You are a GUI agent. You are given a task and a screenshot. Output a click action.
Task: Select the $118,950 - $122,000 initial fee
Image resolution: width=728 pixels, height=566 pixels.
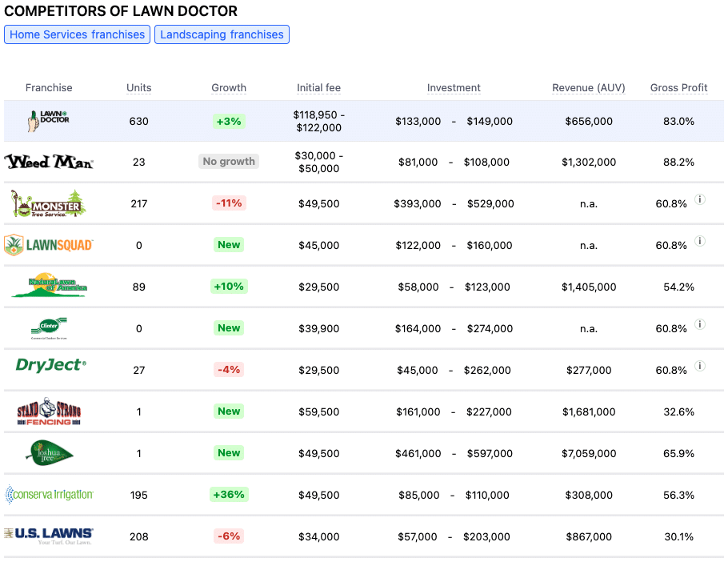(319, 122)
